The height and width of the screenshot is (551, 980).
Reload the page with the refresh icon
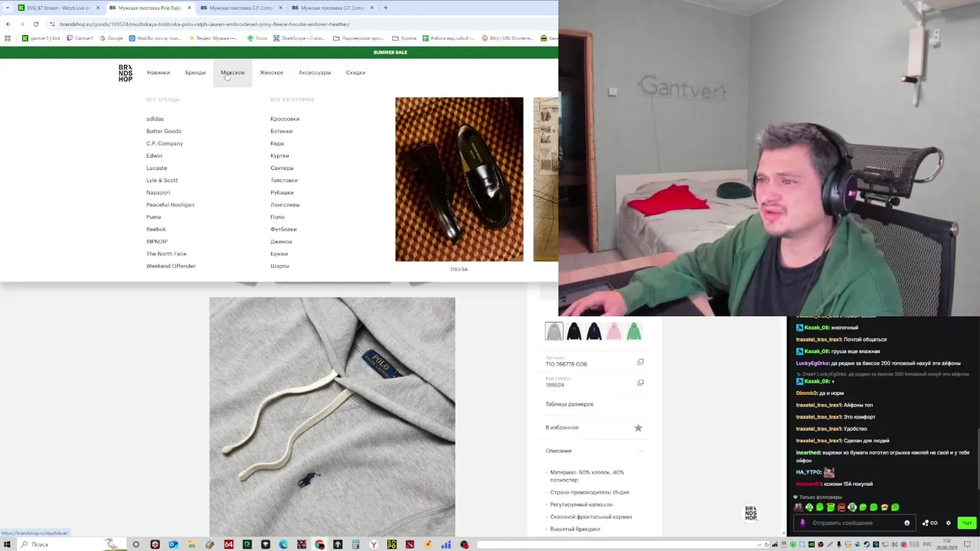(35, 24)
